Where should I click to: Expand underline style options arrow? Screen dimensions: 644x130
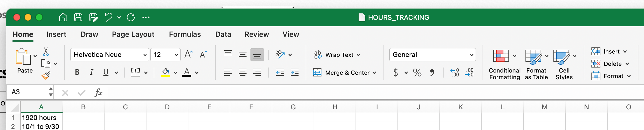tap(116, 73)
